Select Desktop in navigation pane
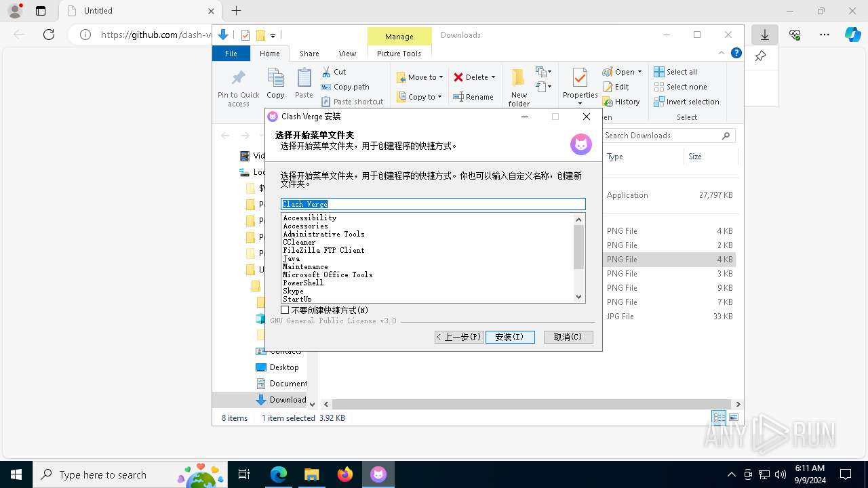868x488 pixels. point(283,367)
